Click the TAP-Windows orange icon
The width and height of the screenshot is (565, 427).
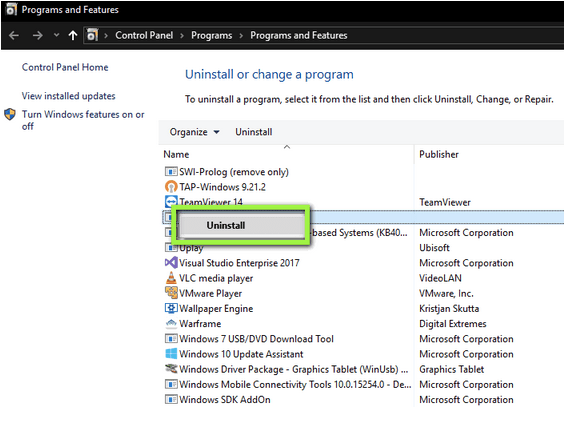171,187
